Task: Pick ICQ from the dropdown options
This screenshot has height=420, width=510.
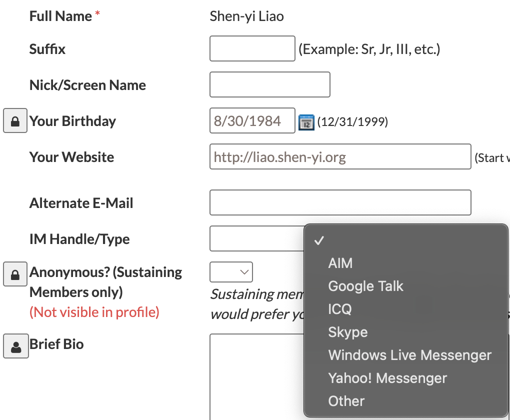Action: pos(340,309)
